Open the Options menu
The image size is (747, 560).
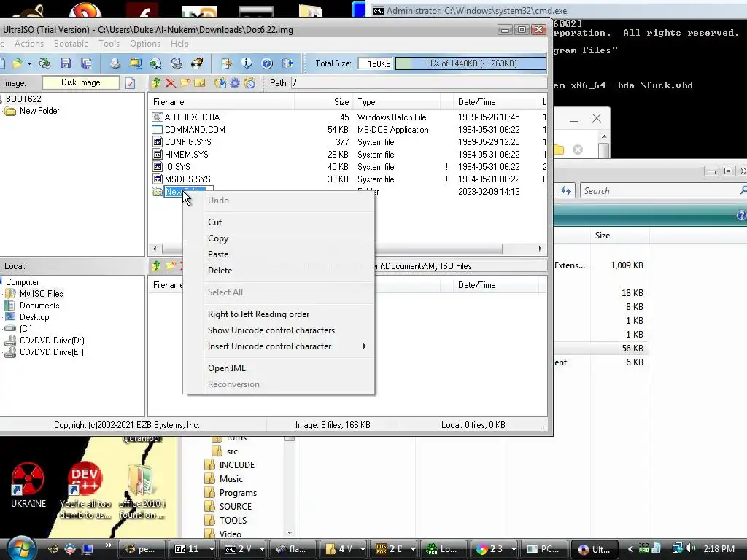tap(145, 43)
